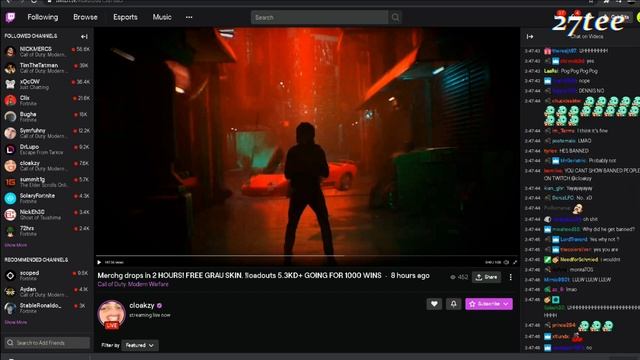Focus Search to Add Friends field

tap(47, 343)
